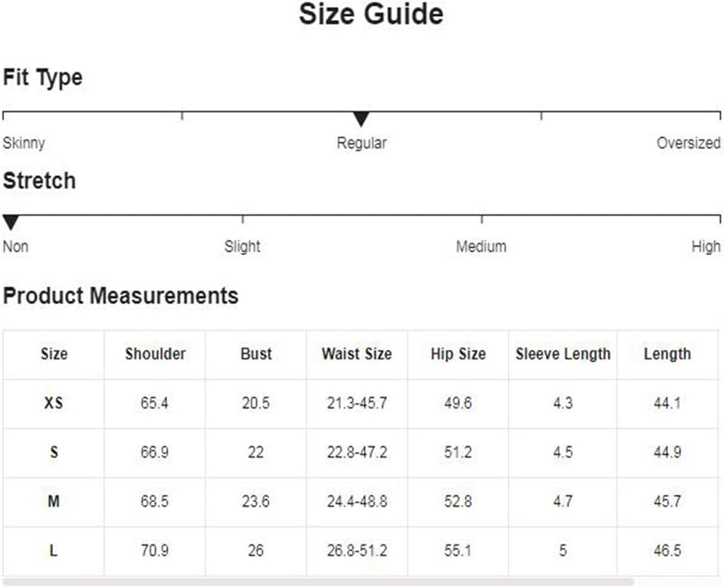Click the Shoulder column header
The width and height of the screenshot is (724, 588).
coord(155,354)
